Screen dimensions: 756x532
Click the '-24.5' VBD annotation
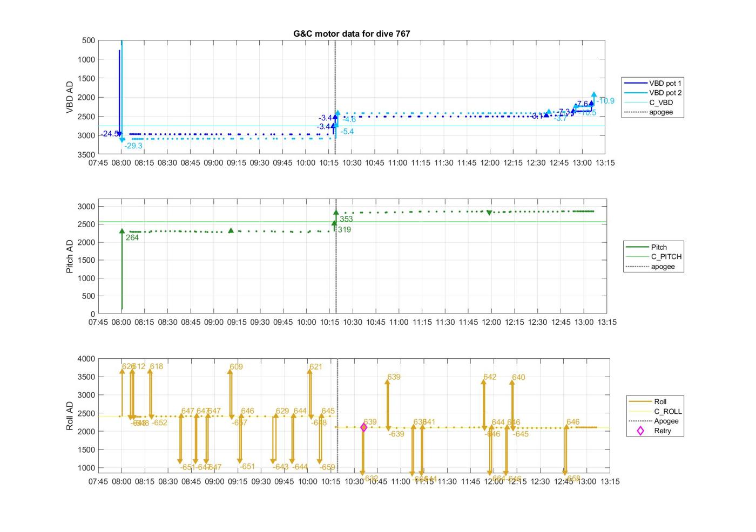tap(110, 134)
